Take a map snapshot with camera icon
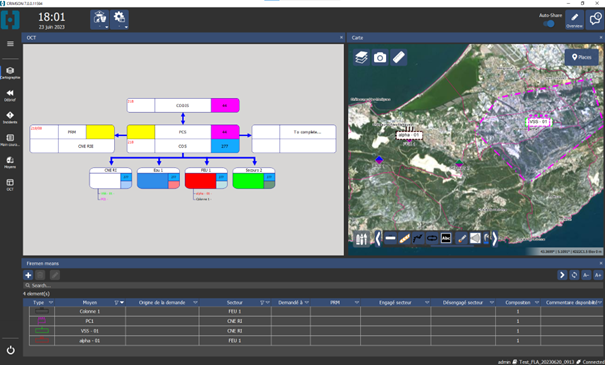Viewport: 605px width, 365px height. 380,57
